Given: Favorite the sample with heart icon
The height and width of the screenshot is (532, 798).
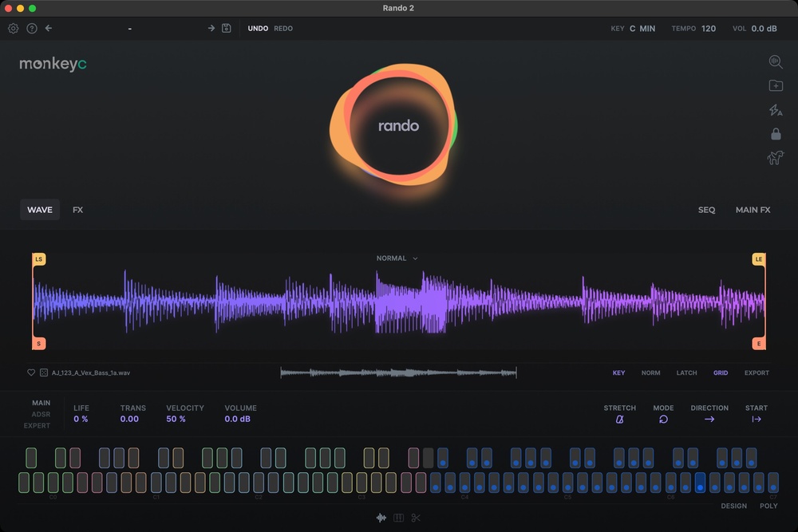Looking at the screenshot, I should point(31,372).
